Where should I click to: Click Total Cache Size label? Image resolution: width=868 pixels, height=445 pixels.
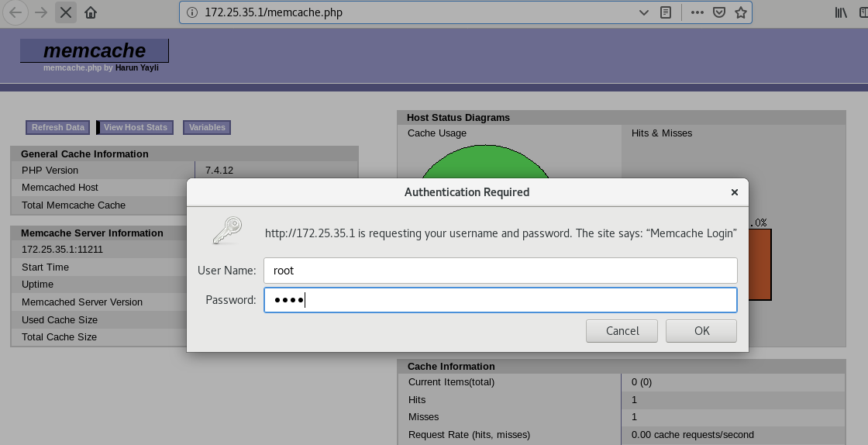(59, 337)
